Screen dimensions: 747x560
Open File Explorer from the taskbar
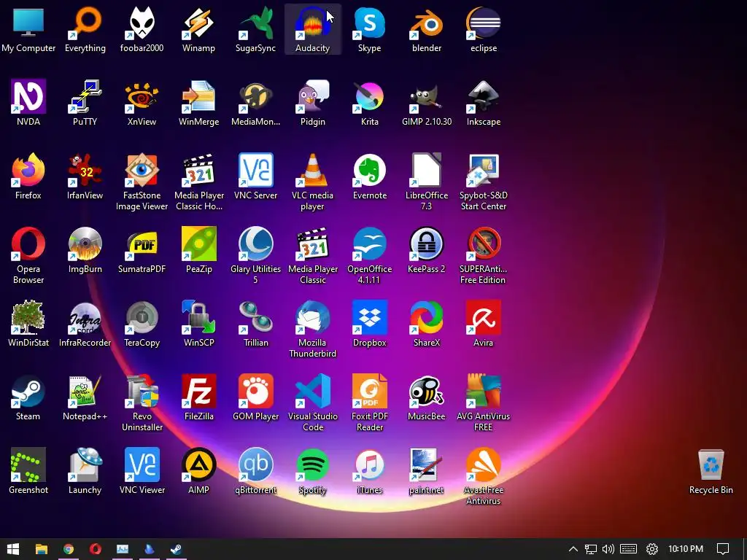click(42, 549)
